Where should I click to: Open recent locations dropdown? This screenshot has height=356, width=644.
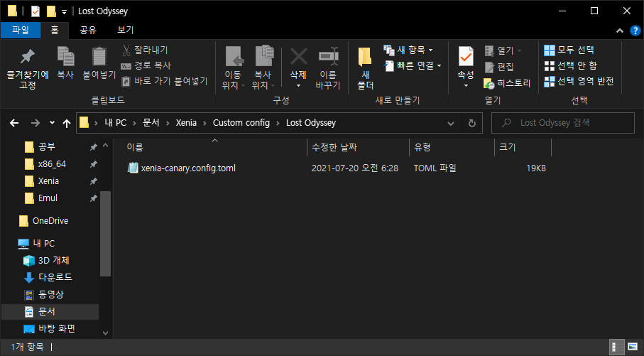(x=52, y=122)
